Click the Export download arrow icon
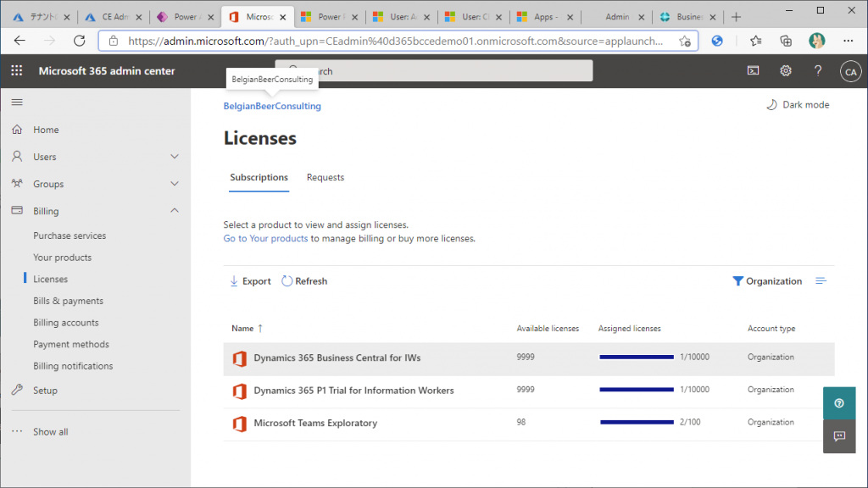Viewport: 868px width, 488px height. 234,281
